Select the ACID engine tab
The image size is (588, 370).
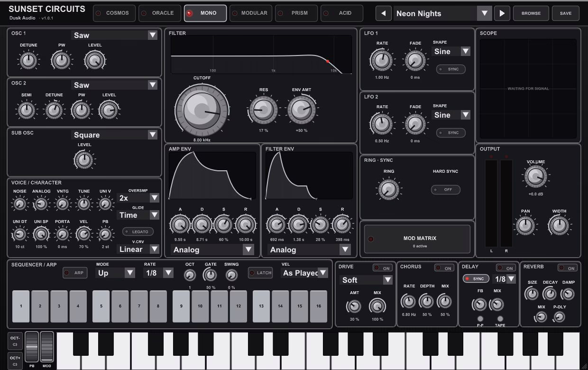click(x=341, y=13)
